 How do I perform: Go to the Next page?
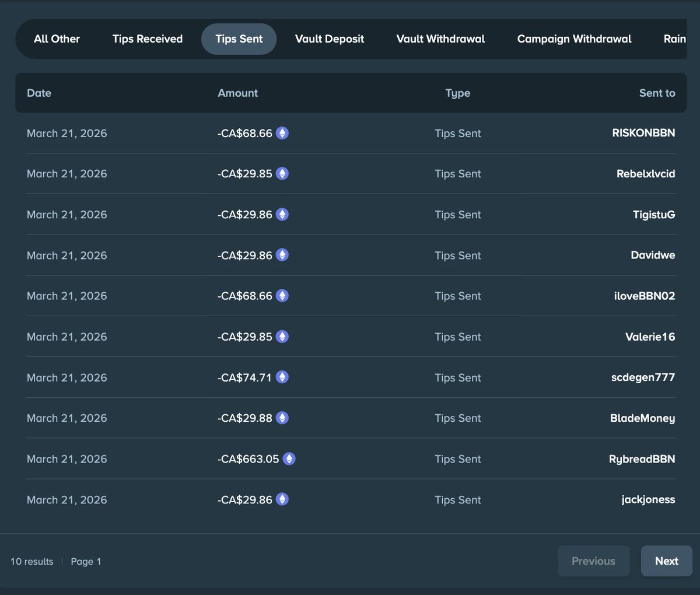point(666,561)
